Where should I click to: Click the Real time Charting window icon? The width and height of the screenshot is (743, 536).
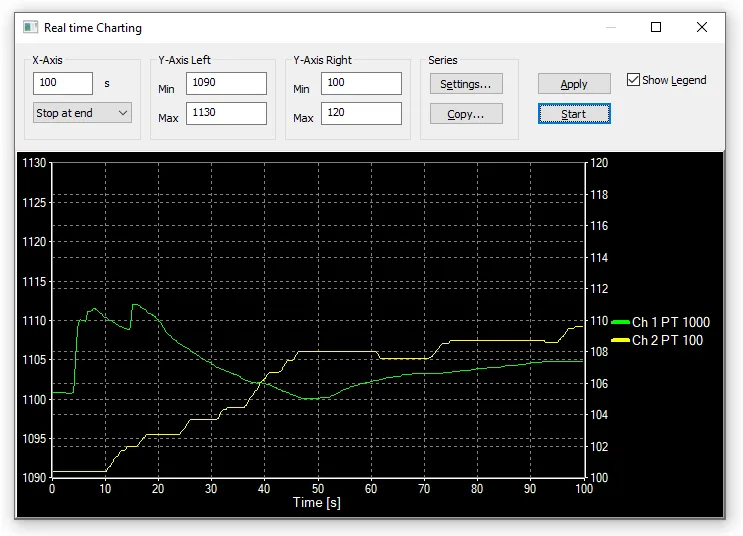tap(30, 27)
